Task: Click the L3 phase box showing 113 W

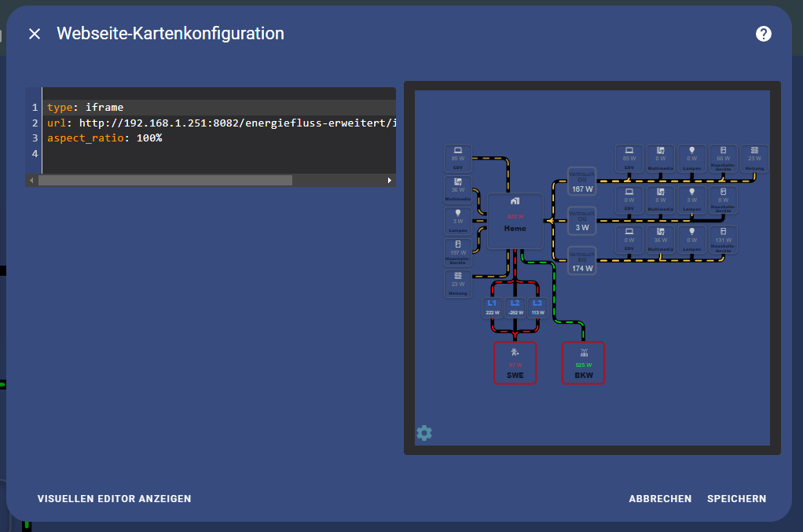Action: click(x=537, y=308)
